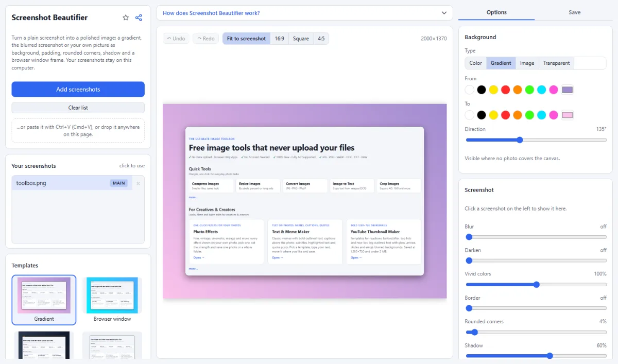
Task: Expand 'How does Screenshot Beautifier work?' section
Action: [x=304, y=13]
